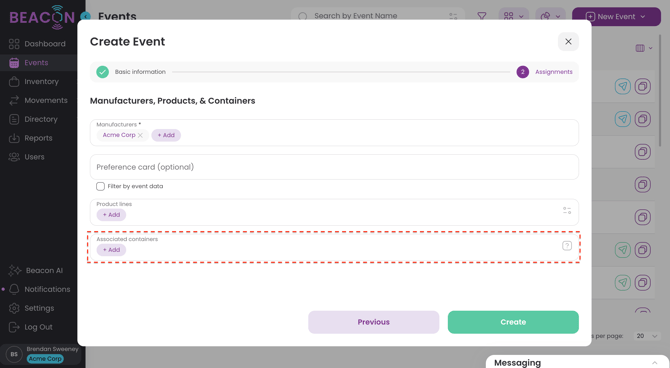Click the help icon in Associated containers

[567, 246]
